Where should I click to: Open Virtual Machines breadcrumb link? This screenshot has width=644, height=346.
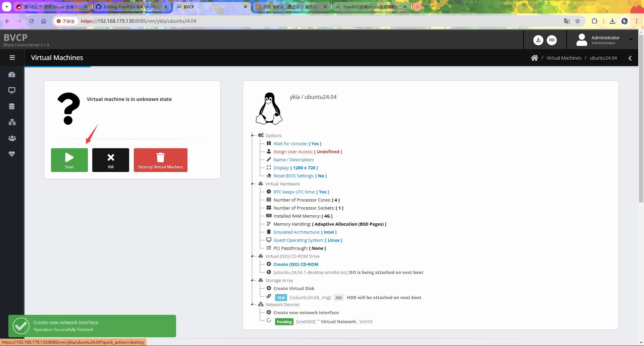[564, 58]
